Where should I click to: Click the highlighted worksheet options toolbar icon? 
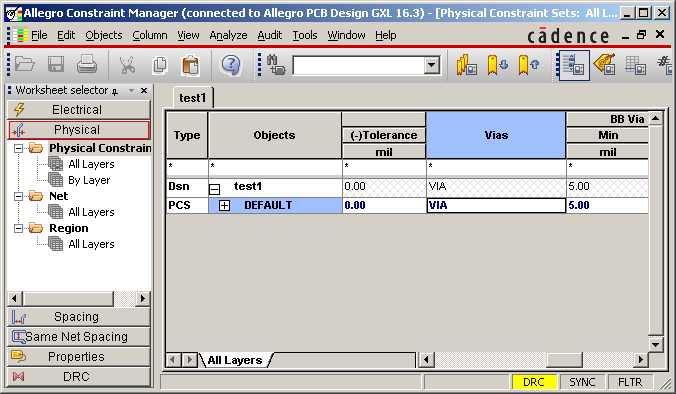[574, 65]
